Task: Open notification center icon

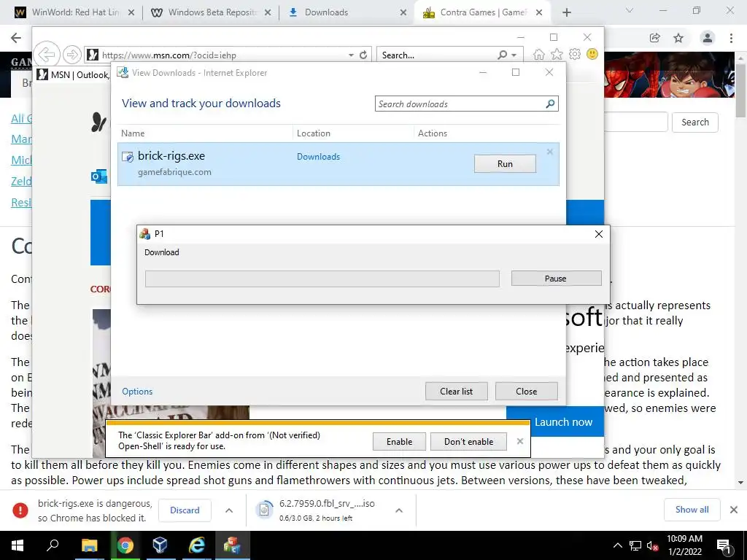Action: (x=724, y=546)
